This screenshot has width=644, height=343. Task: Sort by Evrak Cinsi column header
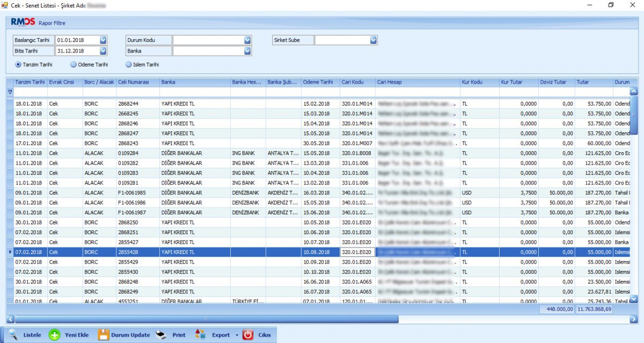[65, 82]
